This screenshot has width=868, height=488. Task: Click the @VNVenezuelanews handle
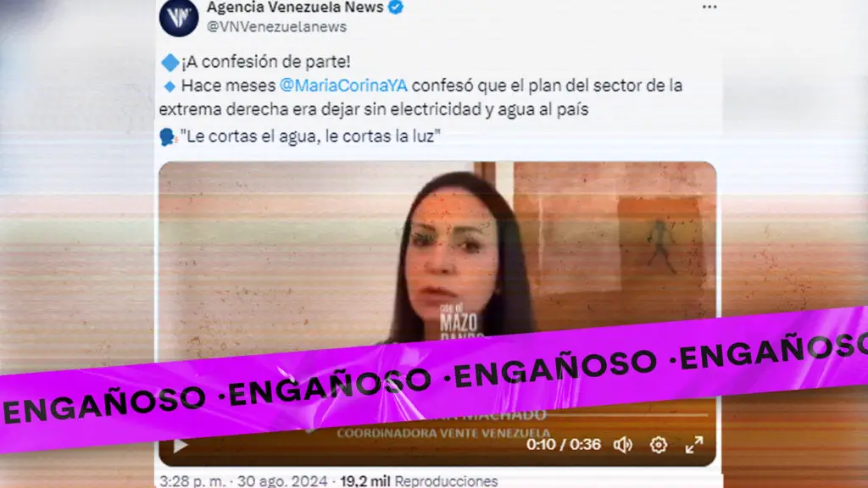tap(276, 26)
